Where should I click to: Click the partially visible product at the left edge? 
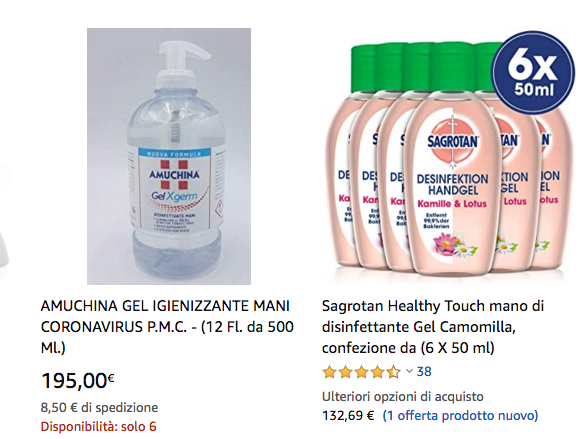pos(4,216)
